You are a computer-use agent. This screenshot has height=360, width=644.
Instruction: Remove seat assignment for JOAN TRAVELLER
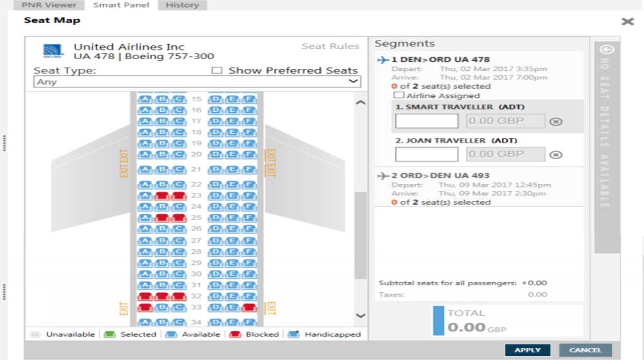point(556,155)
